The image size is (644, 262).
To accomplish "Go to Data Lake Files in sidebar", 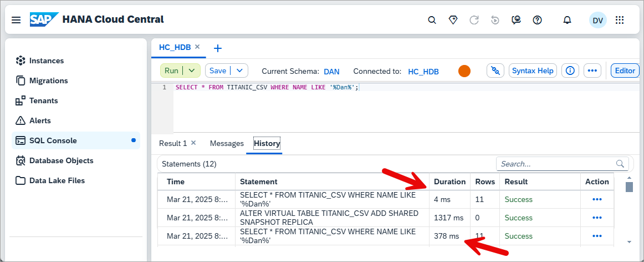I will 76,180.
